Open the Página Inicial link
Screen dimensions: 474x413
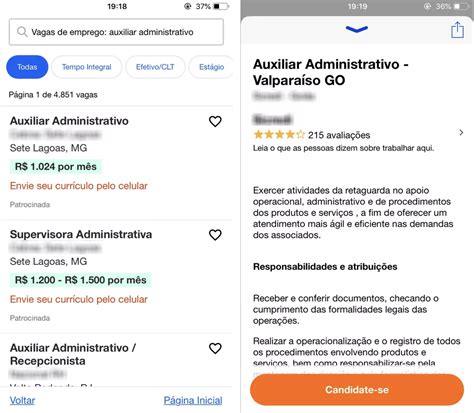point(193,400)
